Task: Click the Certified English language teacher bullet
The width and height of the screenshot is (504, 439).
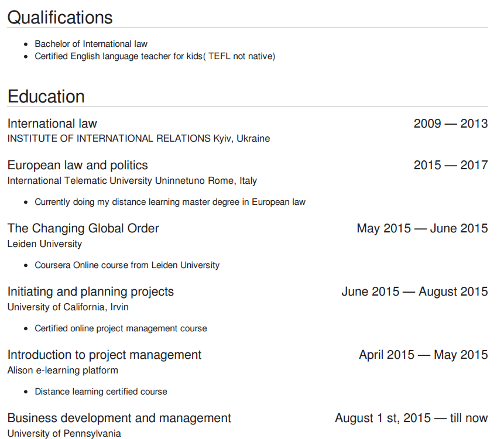Action: [x=155, y=57]
